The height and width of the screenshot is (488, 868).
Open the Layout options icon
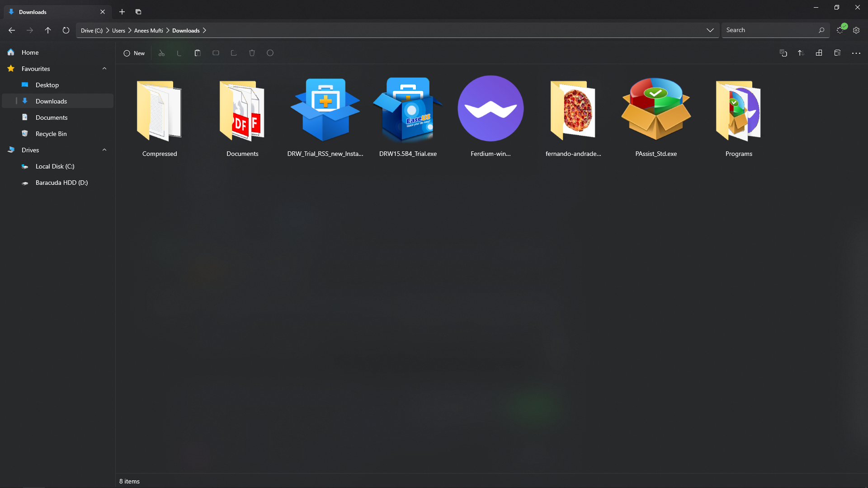819,53
